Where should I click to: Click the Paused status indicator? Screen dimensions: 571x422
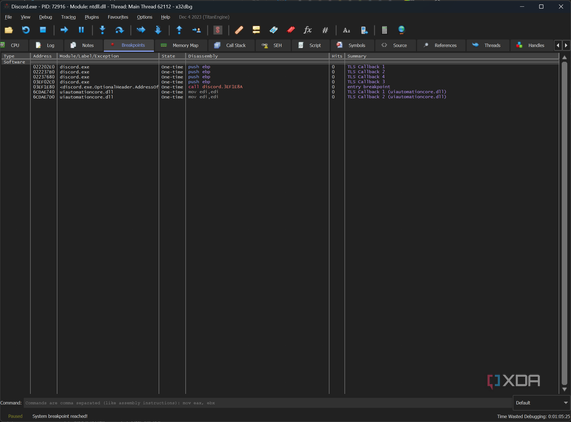15,416
